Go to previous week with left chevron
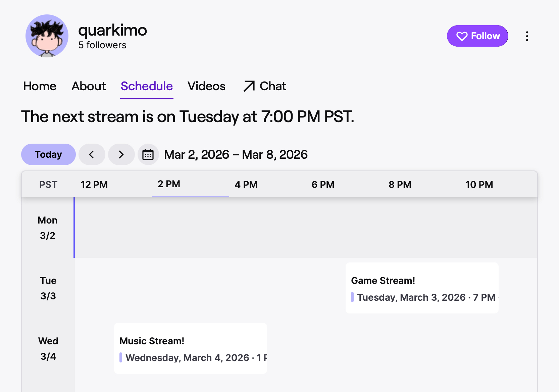The height and width of the screenshot is (392, 559). coord(92,154)
